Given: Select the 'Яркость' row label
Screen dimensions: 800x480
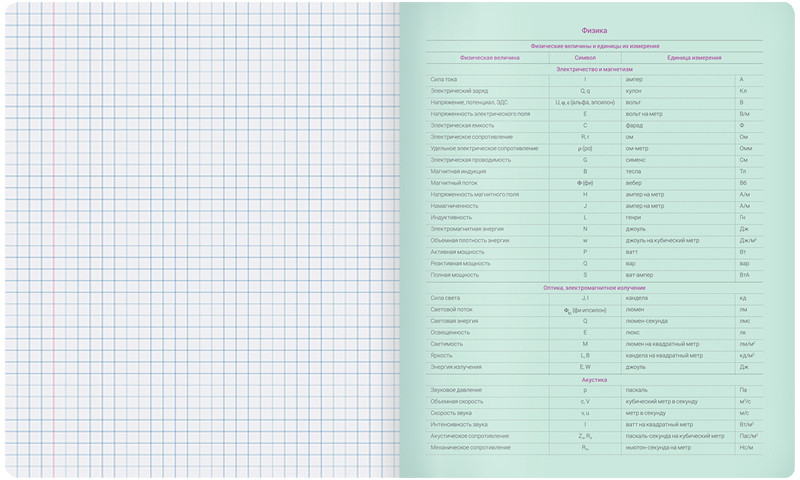Looking at the screenshot, I should pos(442,355).
